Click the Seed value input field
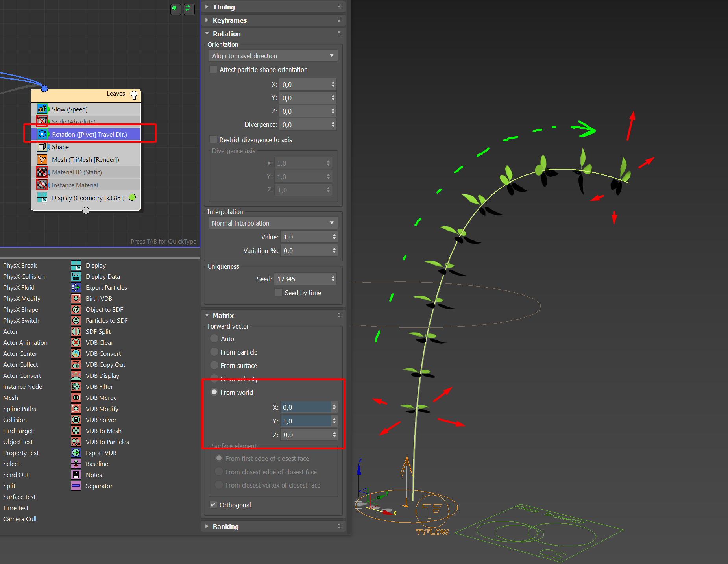Image resolution: width=728 pixels, height=564 pixels. pos(302,279)
